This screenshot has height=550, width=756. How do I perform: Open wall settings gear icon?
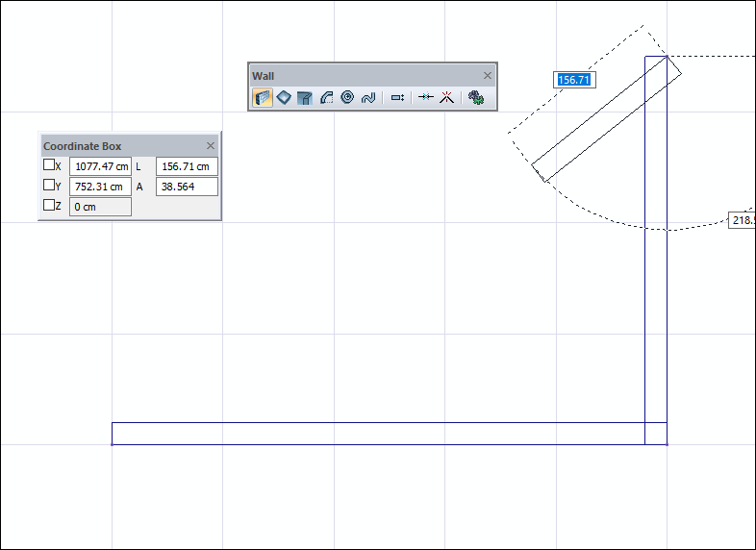[475, 97]
